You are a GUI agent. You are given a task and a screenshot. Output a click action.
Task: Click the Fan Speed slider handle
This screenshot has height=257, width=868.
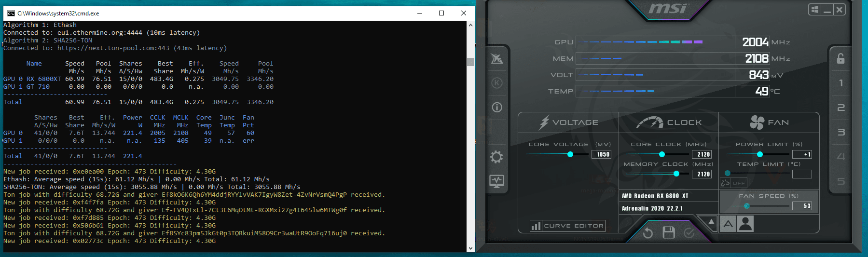[x=747, y=206]
